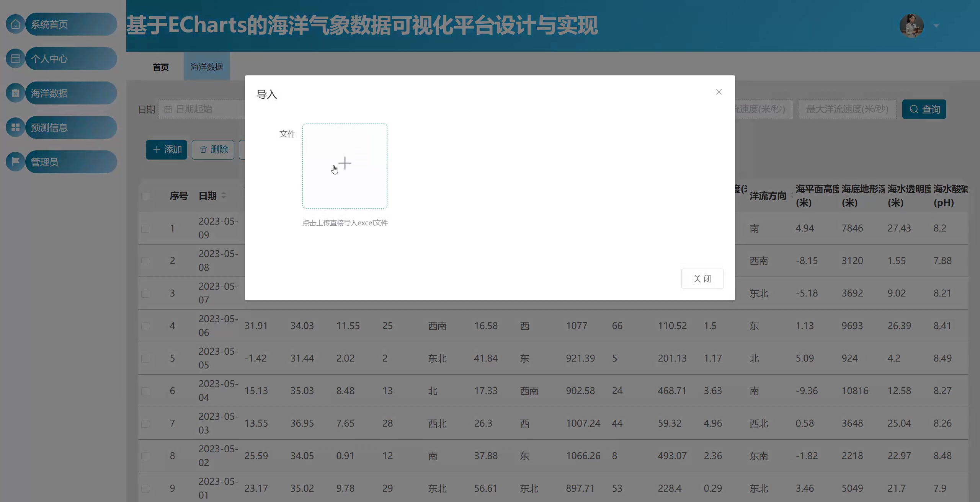Click the user avatar picture

911,26
